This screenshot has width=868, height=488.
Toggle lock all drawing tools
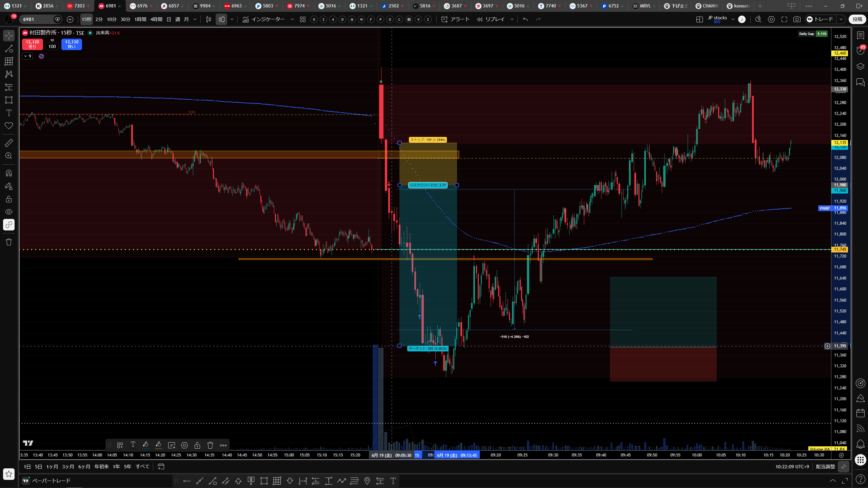point(9,199)
